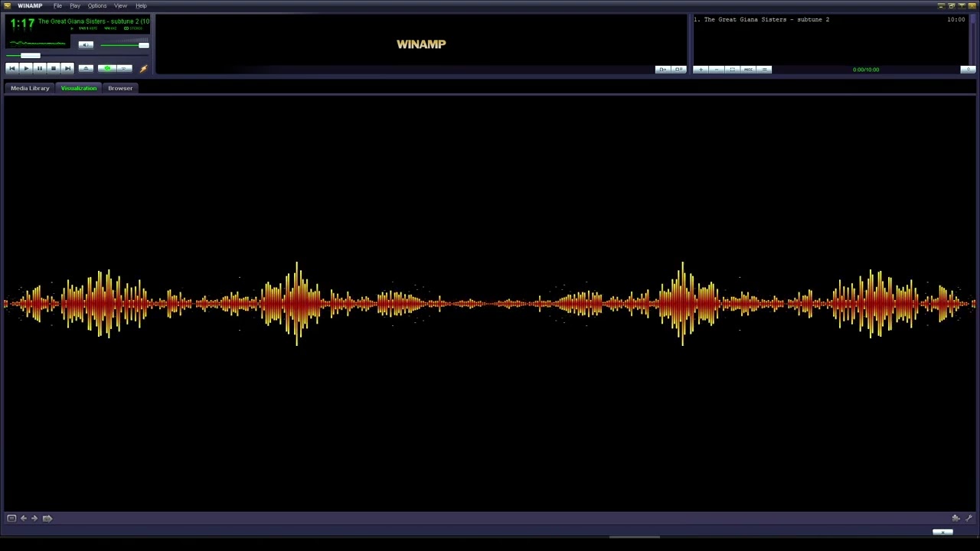Click the Winamp windowshade mode button
The width and height of the screenshot is (980, 551).
(x=962, y=6)
